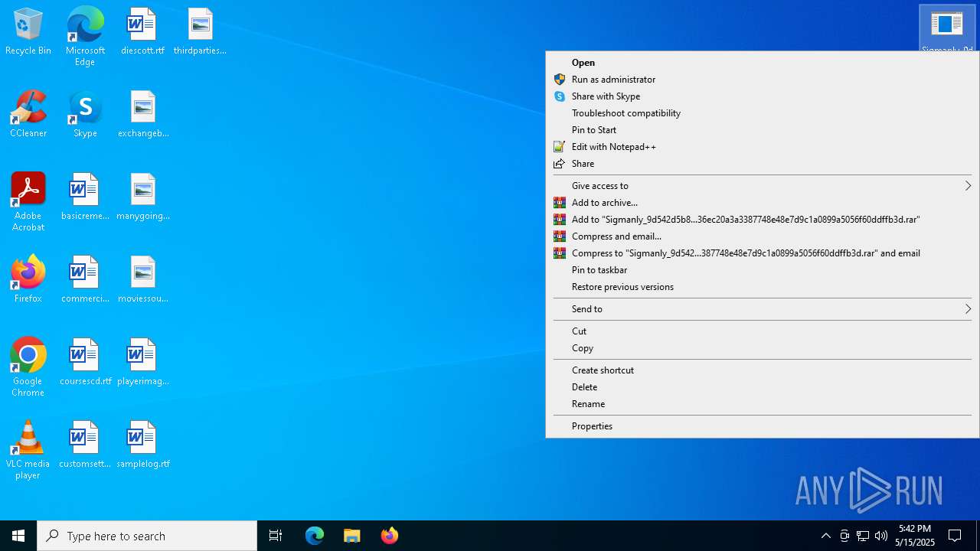Select the Skype desktop shortcut
980x551 pixels.
click(85, 115)
